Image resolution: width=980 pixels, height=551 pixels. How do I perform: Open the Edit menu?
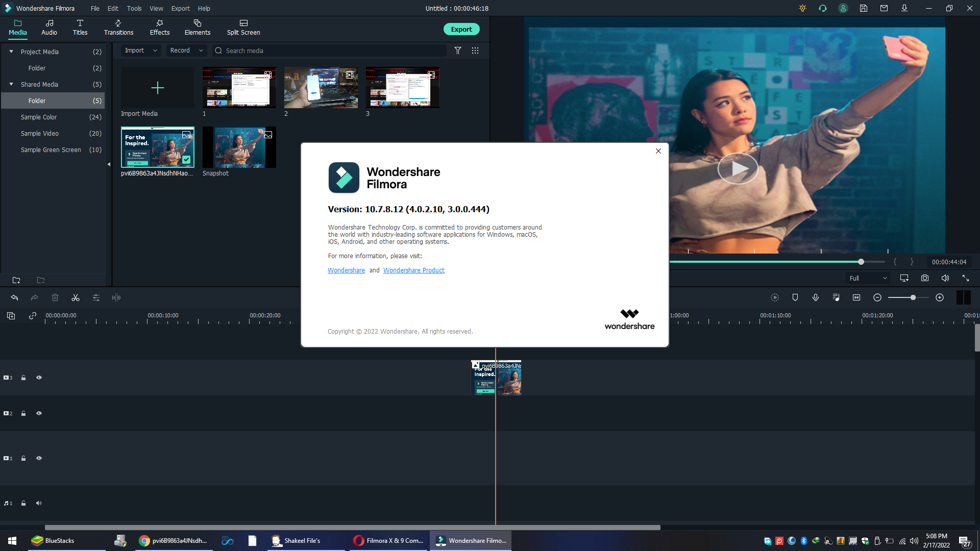point(113,8)
